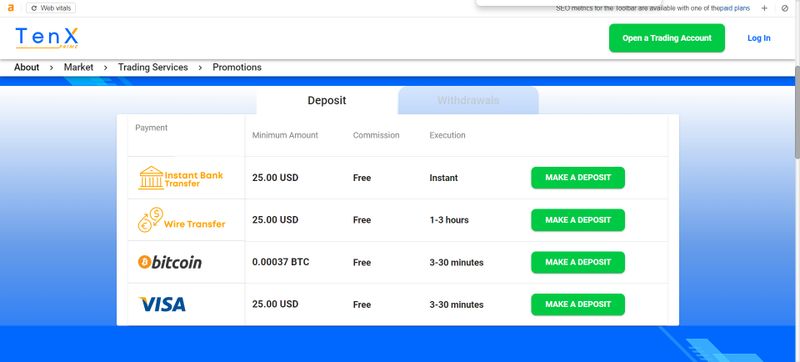Viewport: 800px width, 362px height.
Task: Expand the chevron after Market
Action: coord(106,68)
